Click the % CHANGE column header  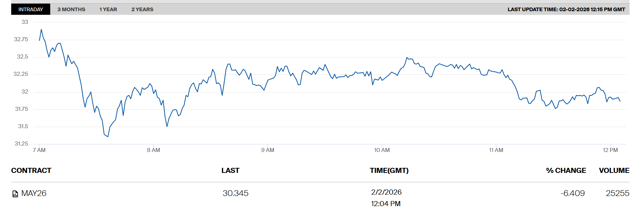[566, 170]
